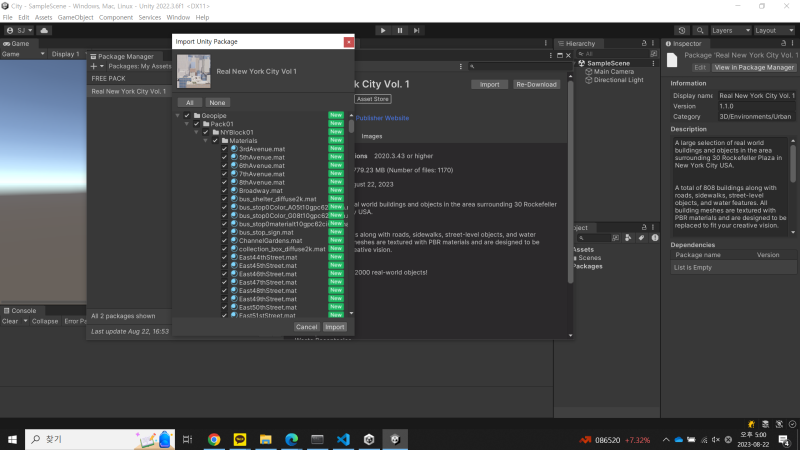Close the Import Unity Package dialog
Screen dimensions: 800x450
click(348, 42)
